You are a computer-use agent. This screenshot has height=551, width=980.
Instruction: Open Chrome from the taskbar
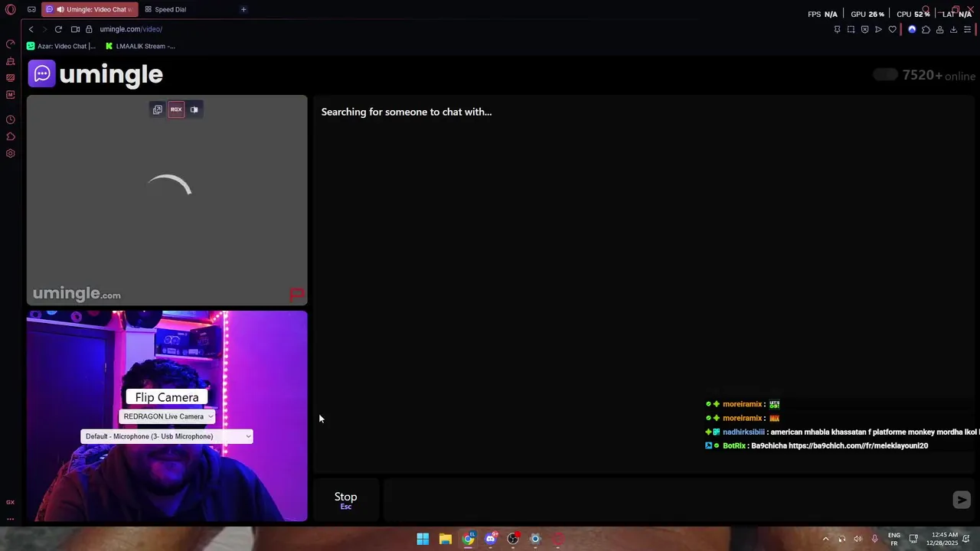click(x=468, y=539)
